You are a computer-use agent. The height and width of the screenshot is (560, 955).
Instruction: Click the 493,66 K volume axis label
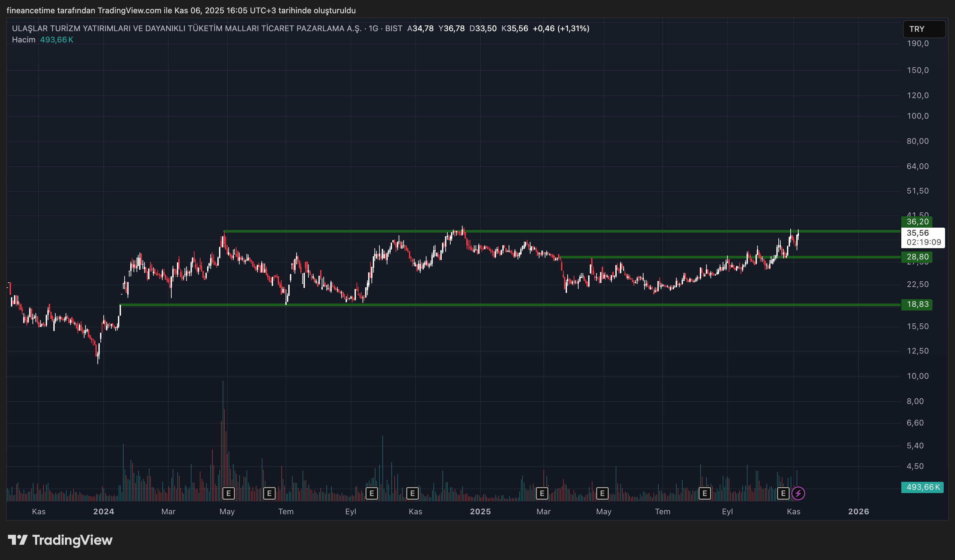click(x=923, y=487)
